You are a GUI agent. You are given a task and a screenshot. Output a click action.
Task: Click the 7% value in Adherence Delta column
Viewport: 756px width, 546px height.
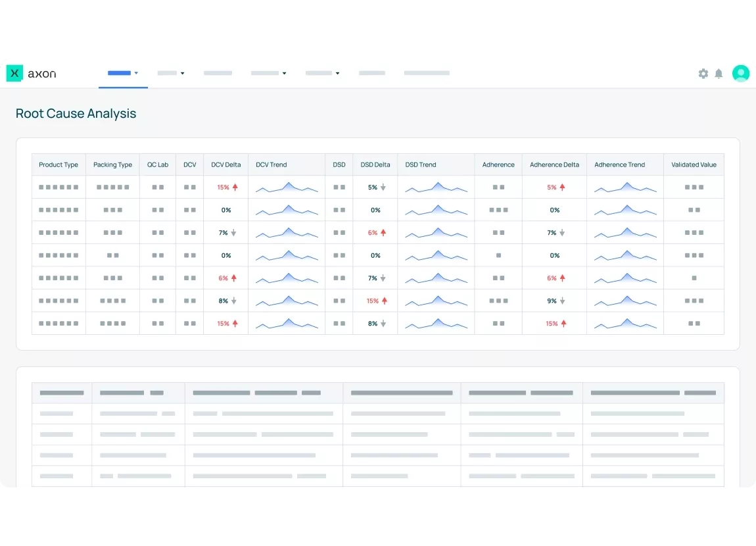click(x=552, y=232)
